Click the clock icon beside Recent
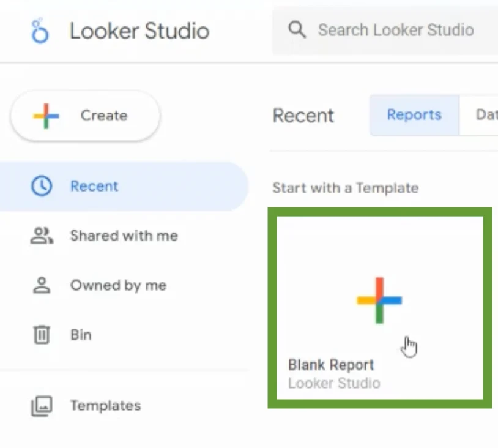The width and height of the screenshot is (498, 448). pyautogui.click(x=42, y=186)
